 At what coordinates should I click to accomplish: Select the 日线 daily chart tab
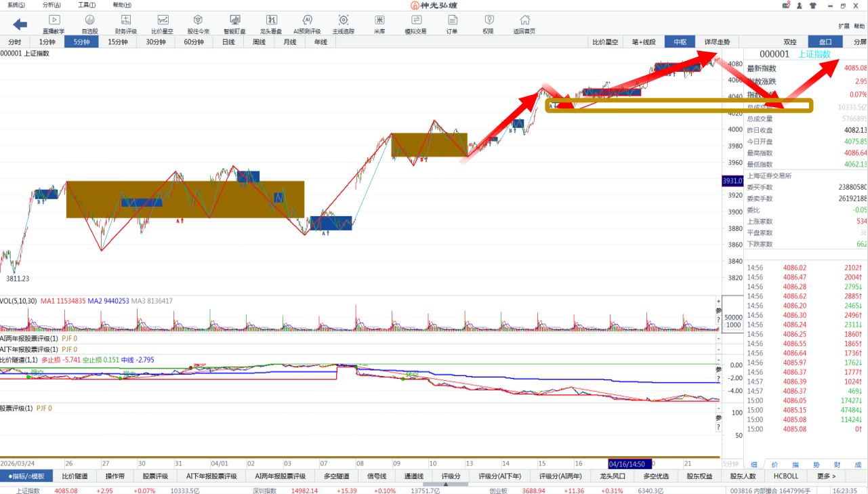point(228,42)
